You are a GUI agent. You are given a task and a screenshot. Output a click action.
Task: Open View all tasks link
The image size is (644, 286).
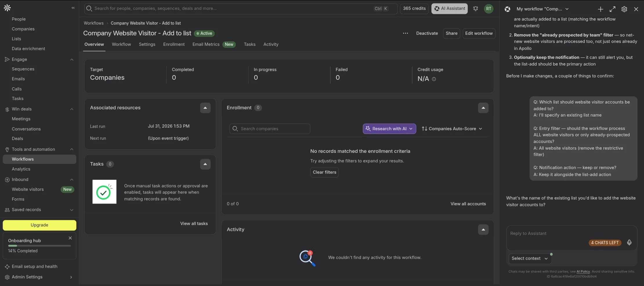[194, 224]
